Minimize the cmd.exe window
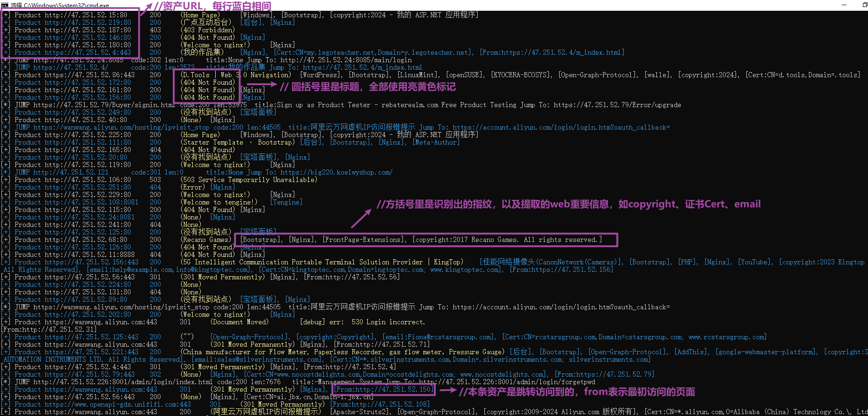This screenshot has height=416, width=868. pos(845,5)
